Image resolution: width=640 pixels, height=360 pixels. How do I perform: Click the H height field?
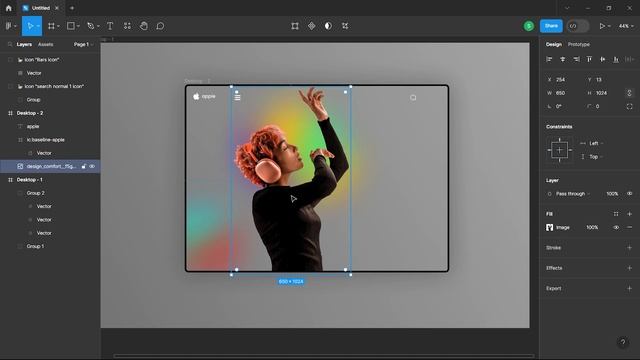point(604,93)
